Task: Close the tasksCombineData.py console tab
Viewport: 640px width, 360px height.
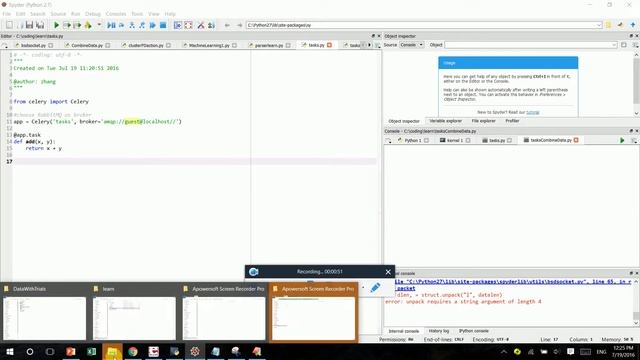Action: coord(576,140)
